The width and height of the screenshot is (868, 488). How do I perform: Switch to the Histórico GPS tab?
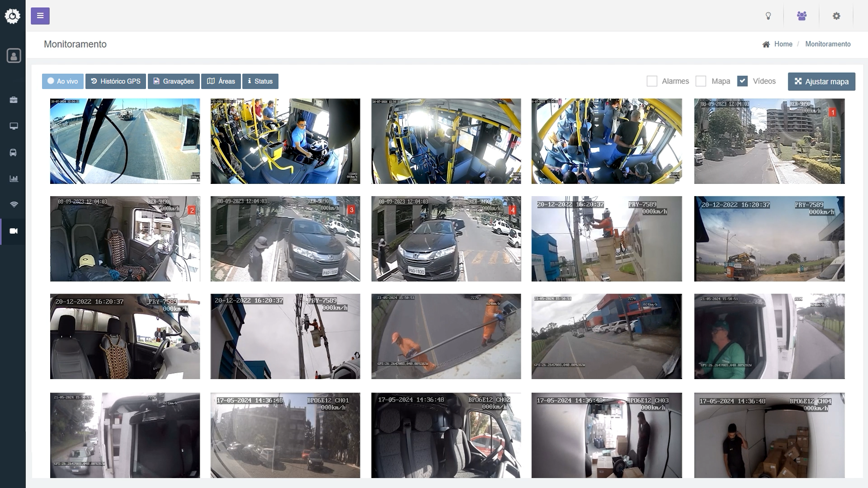point(116,81)
